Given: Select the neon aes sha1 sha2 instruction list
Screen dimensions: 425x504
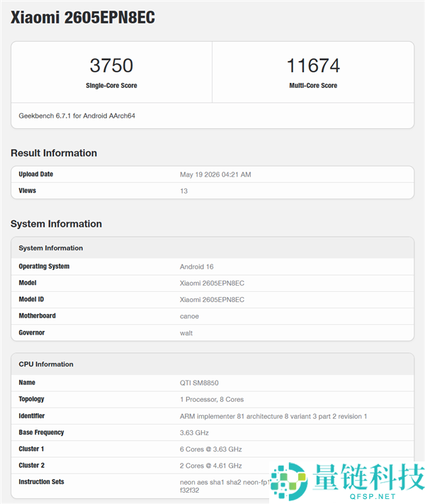Looking at the screenshot, I should pos(225,486).
